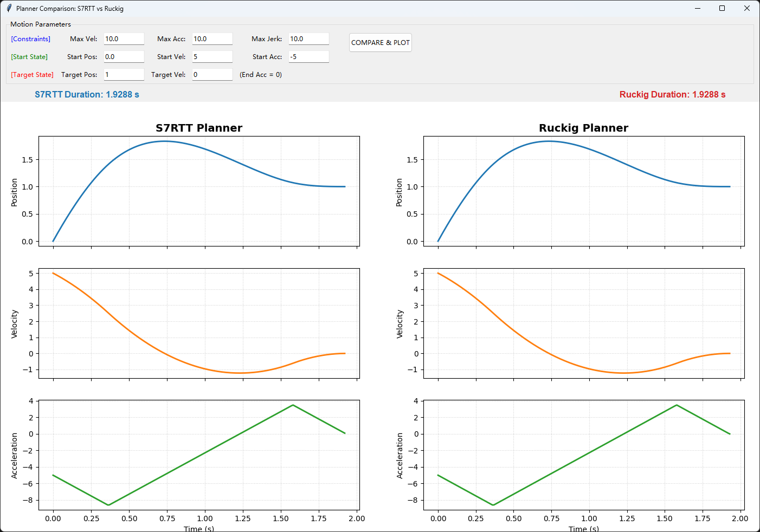The image size is (760, 532).
Task: Click into the Target Vel field
Action: pos(212,75)
